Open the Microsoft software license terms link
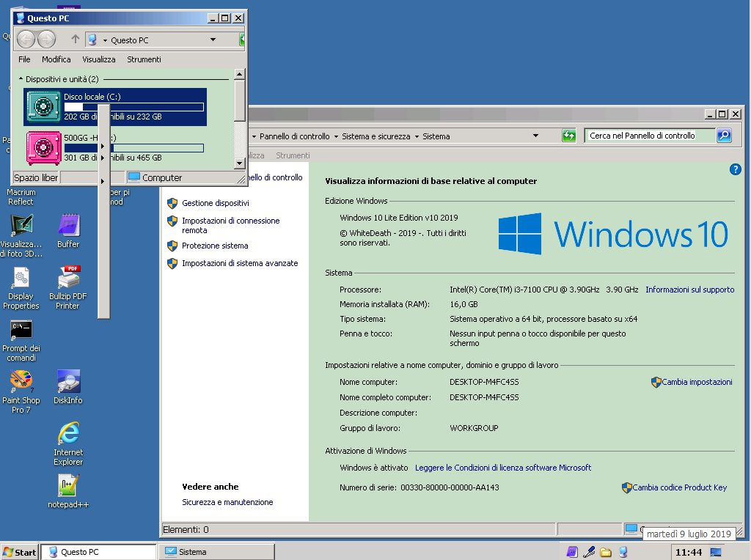This screenshot has height=560, width=751. pos(503,468)
